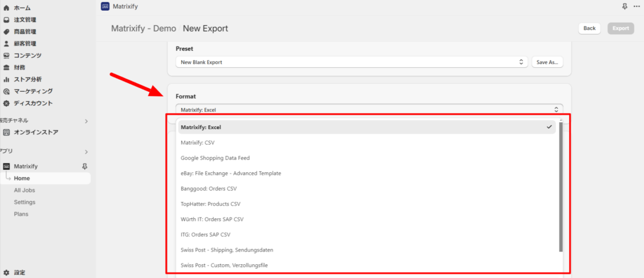The image size is (644, 278).
Task: Click the ディスカウント badge icon
Action: (x=6, y=103)
